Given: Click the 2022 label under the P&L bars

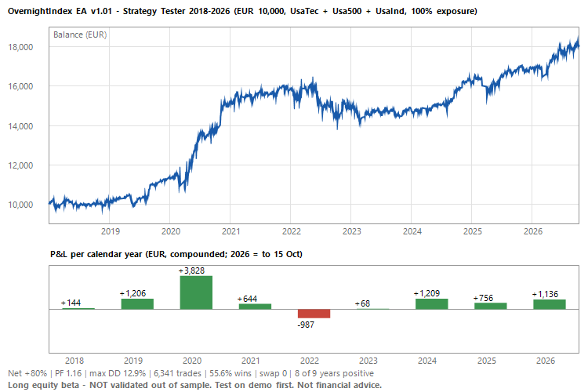Looking at the screenshot, I should tap(310, 361).
